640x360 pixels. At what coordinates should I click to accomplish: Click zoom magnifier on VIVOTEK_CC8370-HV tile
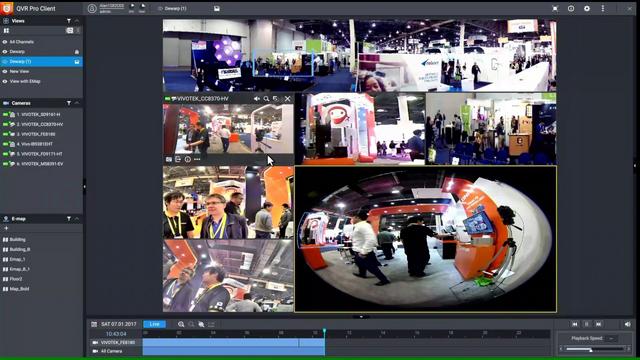[266, 99]
